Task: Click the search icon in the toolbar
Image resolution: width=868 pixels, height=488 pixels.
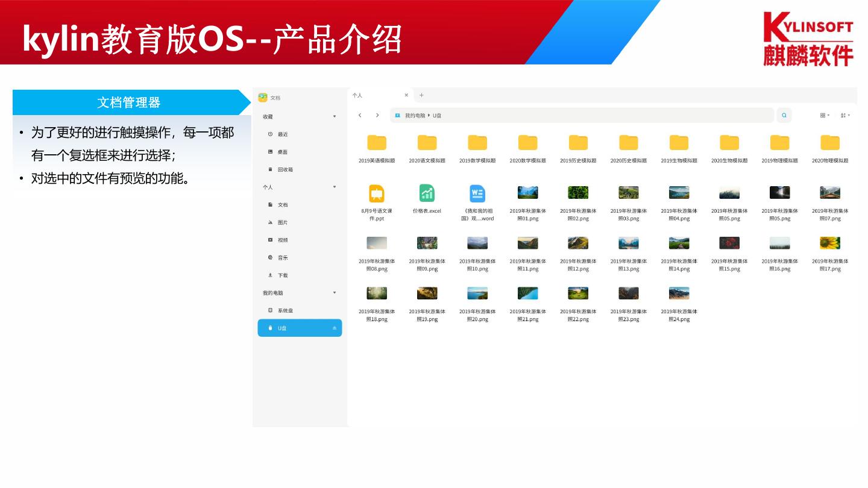Action: (784, 115)
